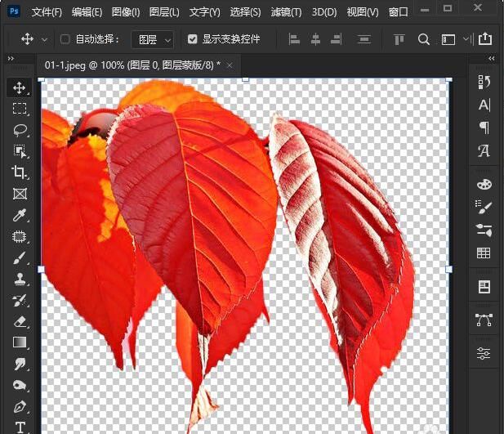Click the Share export button

(485, 39)
